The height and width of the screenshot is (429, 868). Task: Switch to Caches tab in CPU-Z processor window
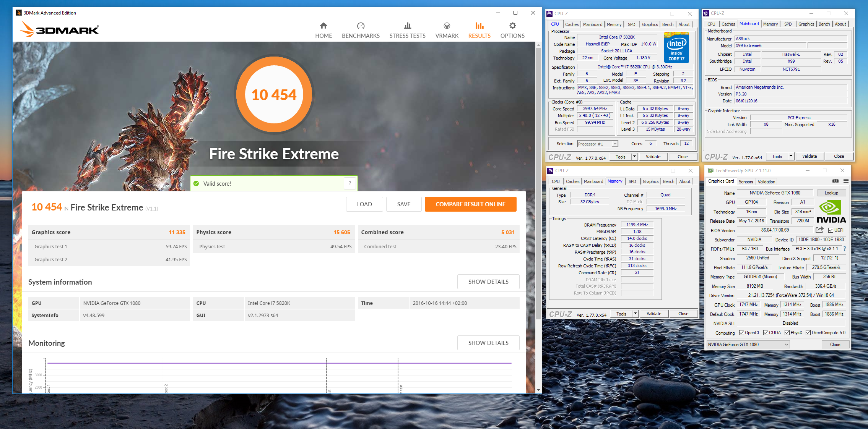pos(572,24)
